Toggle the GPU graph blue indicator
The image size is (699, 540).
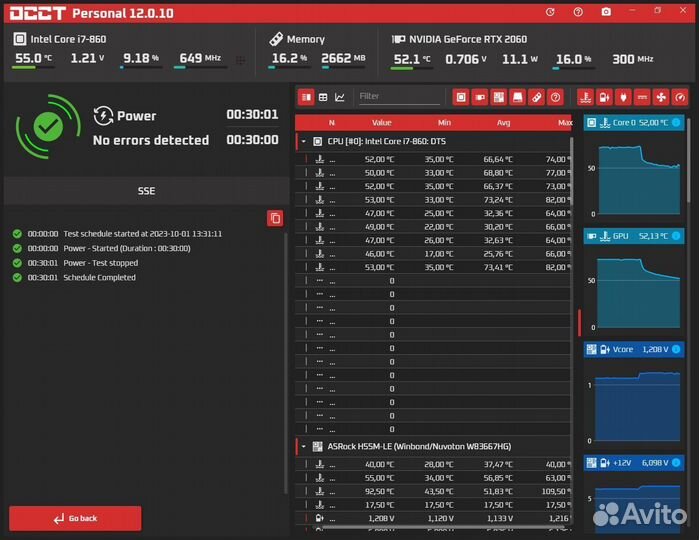[676, 235]
